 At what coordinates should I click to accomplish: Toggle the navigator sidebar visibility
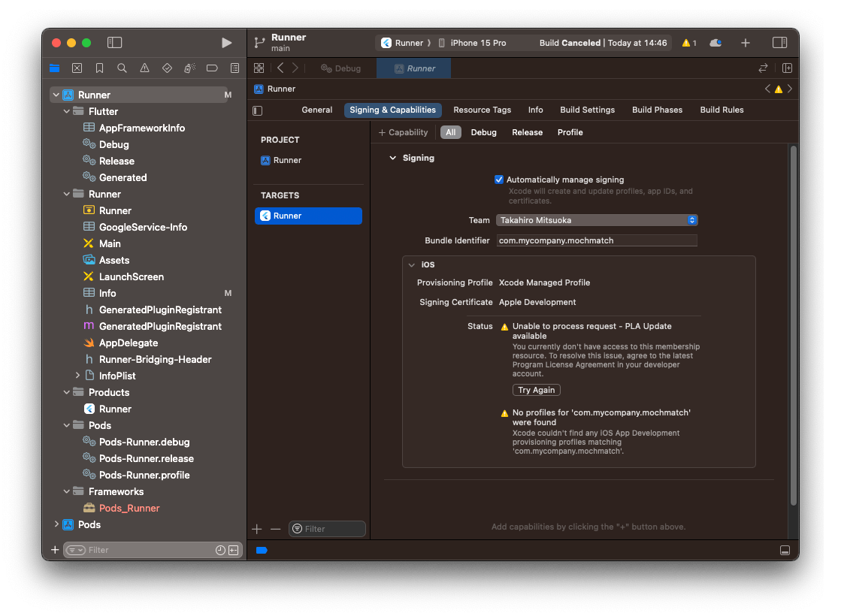[x=115, y=42]
